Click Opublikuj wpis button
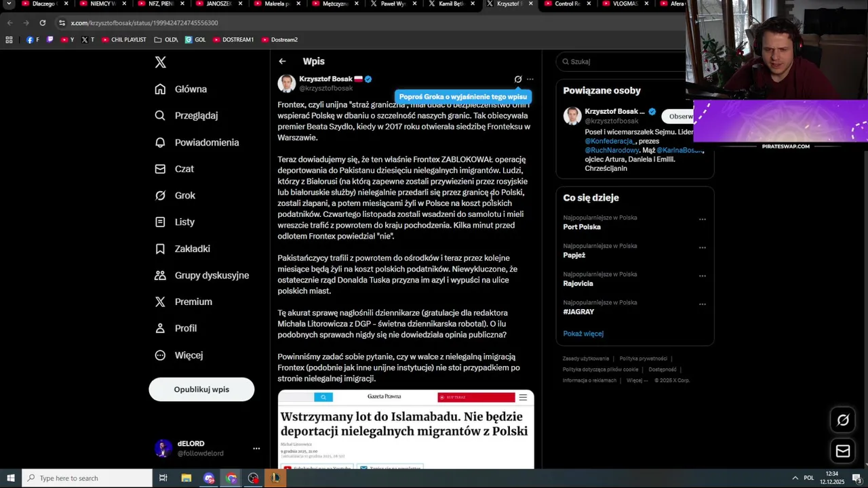 [201, 389]
